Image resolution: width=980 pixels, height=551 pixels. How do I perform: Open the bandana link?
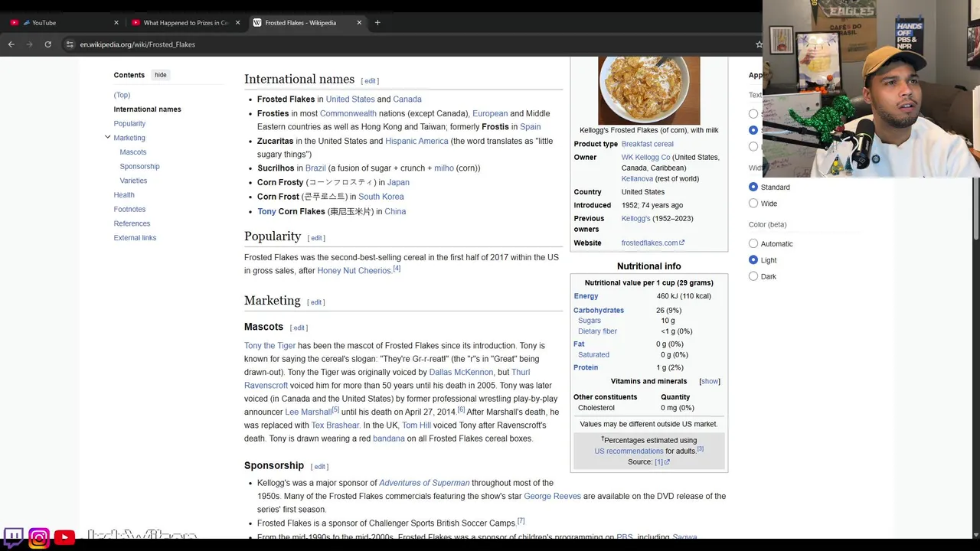click(x=388, y=439)
